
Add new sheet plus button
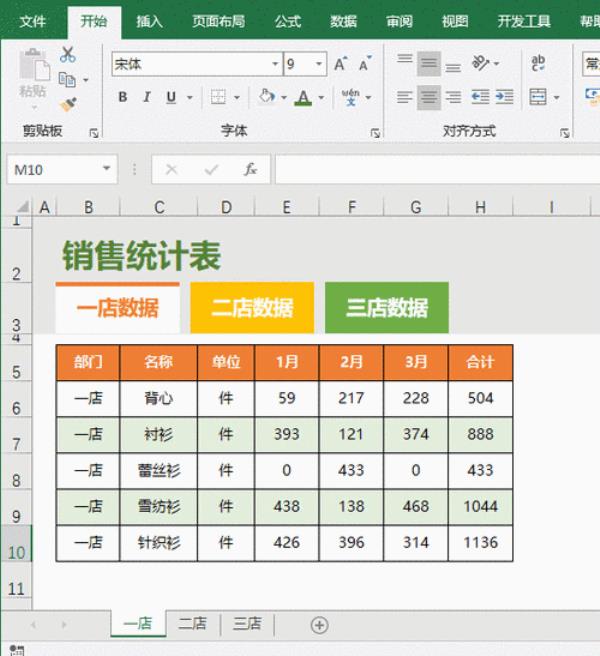[x=320, y=625]
